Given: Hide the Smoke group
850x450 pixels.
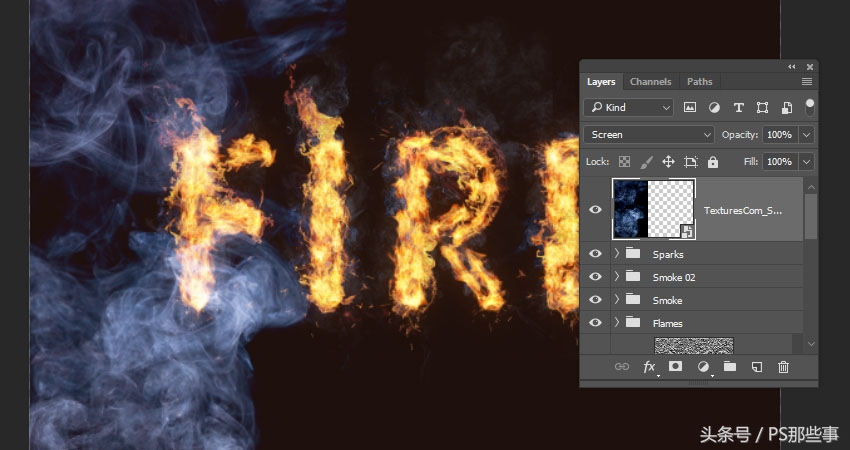Looking at the screenshot, I should tap(595, 299).
